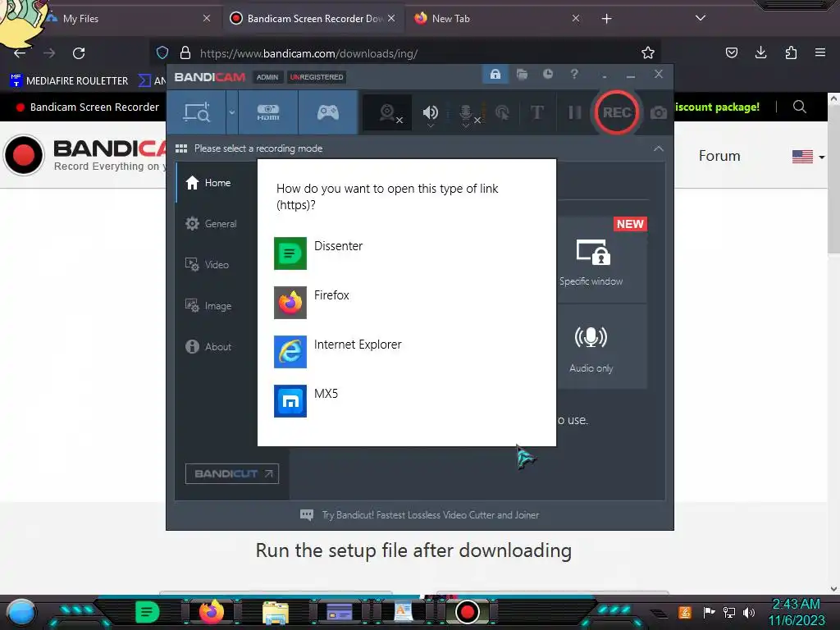Screen dimensions: 840x630
Task: Open Pocket save icon in toolbar
Action: pyautogui.click(x=731, y=52)
